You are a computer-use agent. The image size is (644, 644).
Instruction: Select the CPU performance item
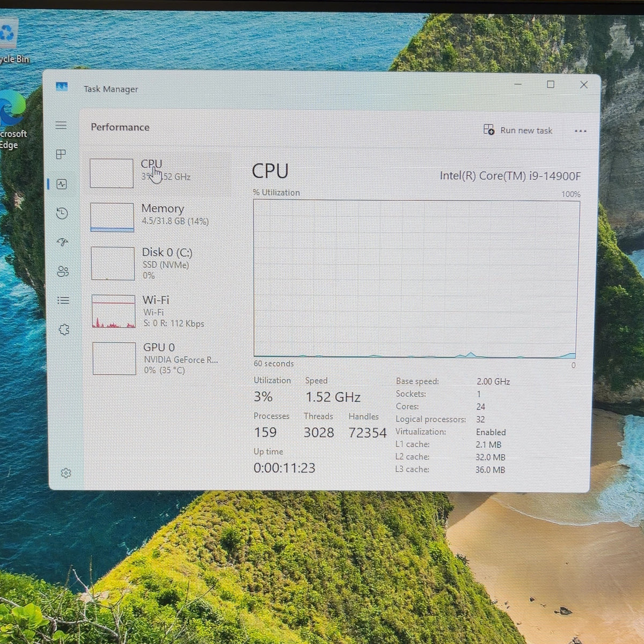tap(160, 173)
